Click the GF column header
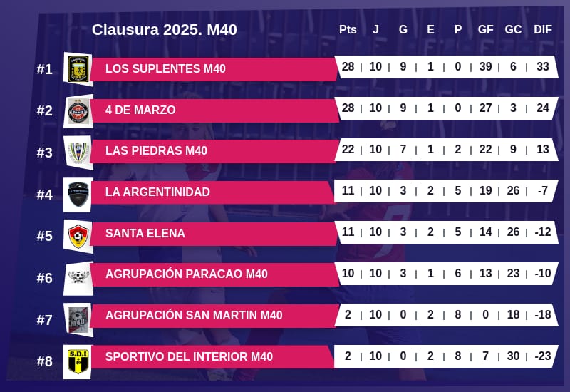Viewport: 570px width, 392px height. coord(485,29)
